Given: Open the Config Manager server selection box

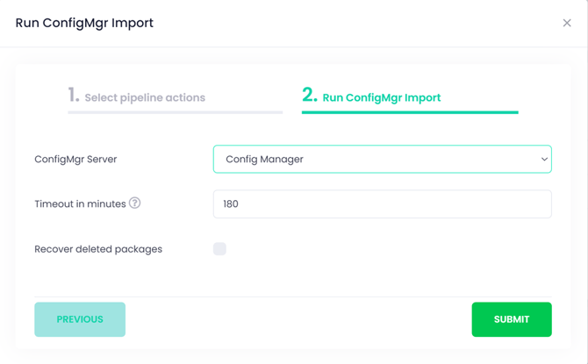Looking at the screenshot, I should click(x=382, y=159).
